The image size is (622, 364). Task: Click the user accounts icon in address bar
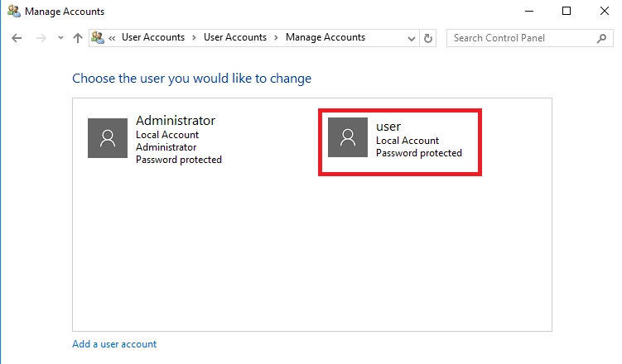[99, 38]
